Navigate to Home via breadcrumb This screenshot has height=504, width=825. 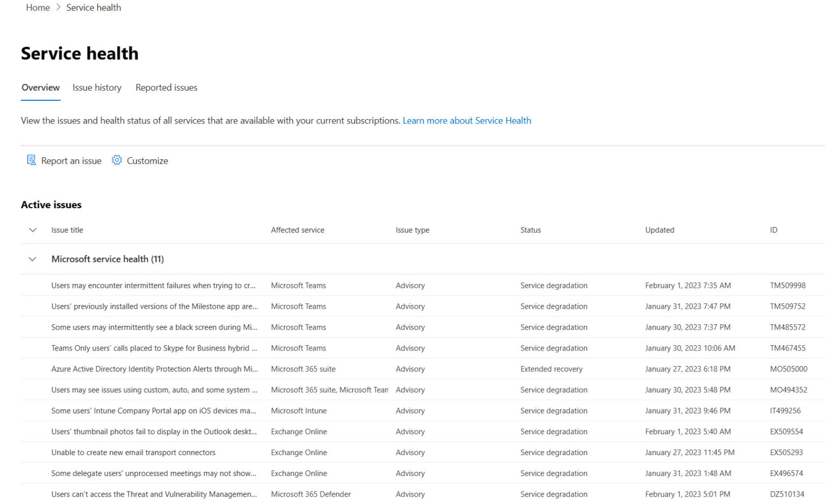click(38, 8)
